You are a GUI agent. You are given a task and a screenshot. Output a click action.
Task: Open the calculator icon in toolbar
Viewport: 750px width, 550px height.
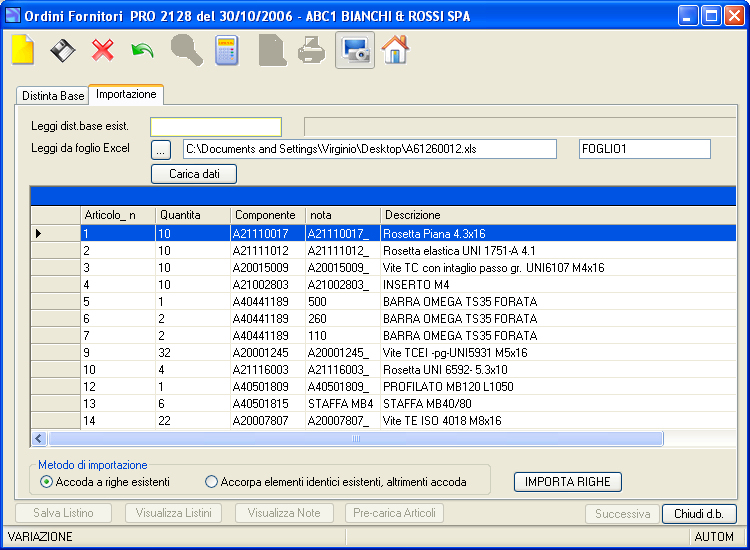[x=227, y=50]
